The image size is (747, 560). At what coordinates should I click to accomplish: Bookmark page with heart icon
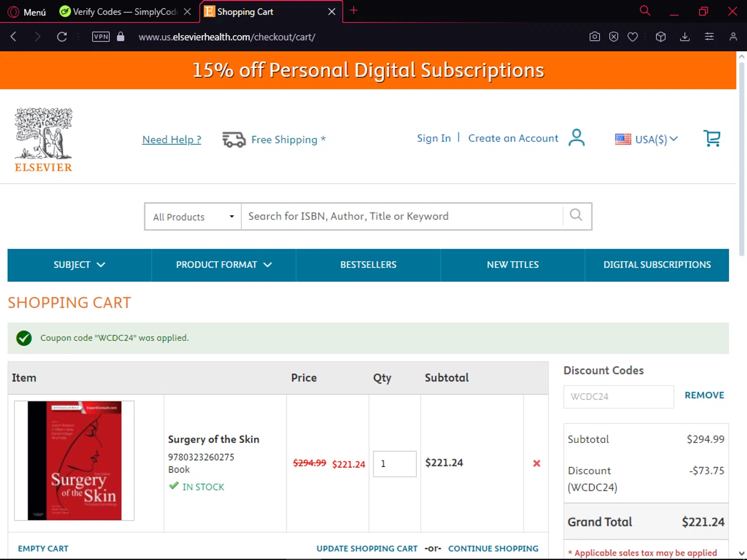[x=632, y=36]
